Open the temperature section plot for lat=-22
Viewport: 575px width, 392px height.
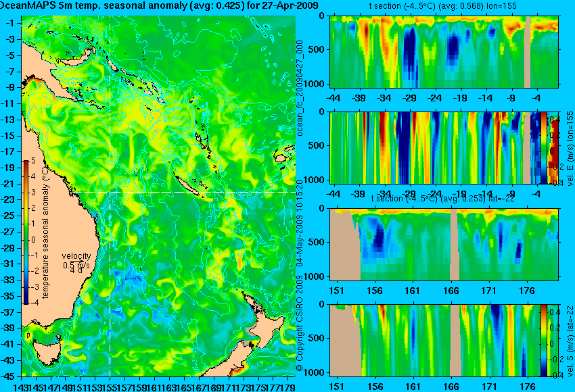pyautogui.click(x=444, y=245)
